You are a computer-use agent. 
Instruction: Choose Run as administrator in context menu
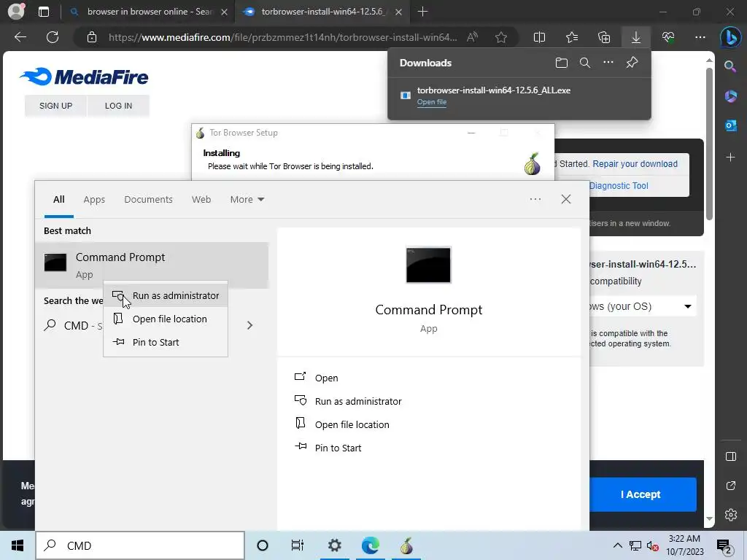pyautogui.click(x=166, y=296)
